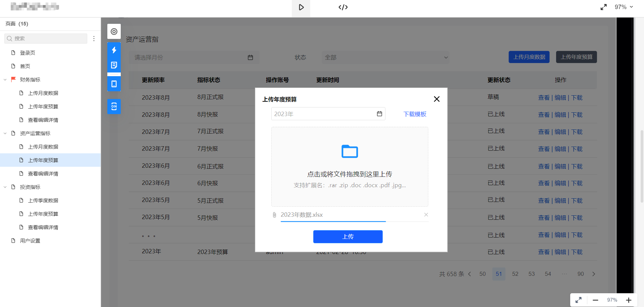Viewport: 644px width, 307px height.
Task: Click the 上传年度预算 dark button
Action: pyautogui.click(x=576, y=57)
